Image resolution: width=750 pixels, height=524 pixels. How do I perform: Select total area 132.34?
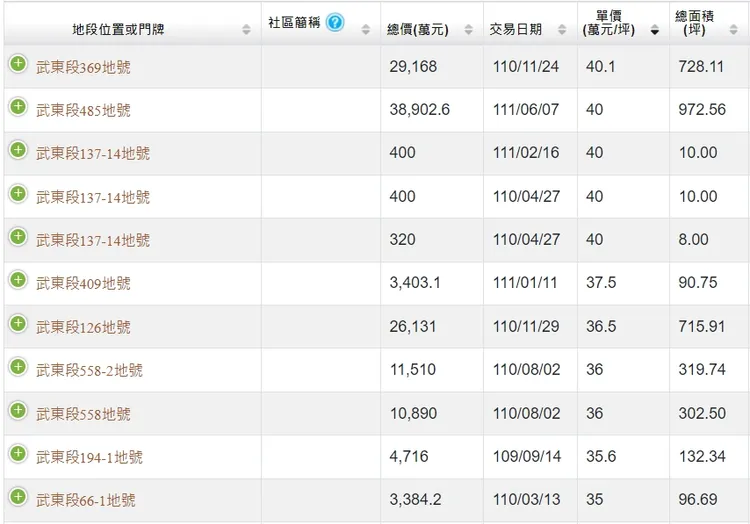coord(702,456)
